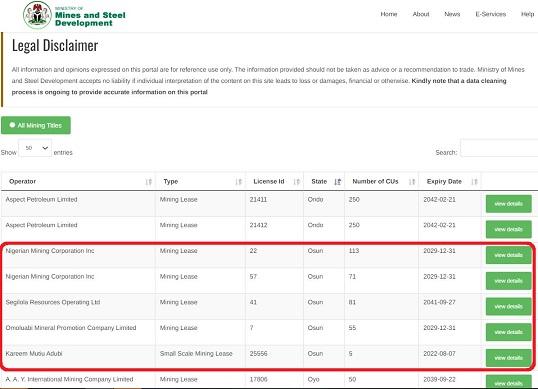This screenshot has height=389, width=538.
Task: Sort table by Operator column icon
Action: [149, 182]
